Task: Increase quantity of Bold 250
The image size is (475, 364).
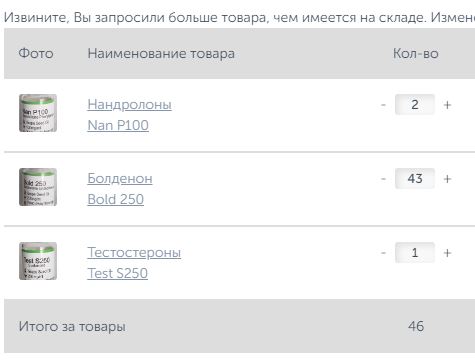Action: click(x=447, y=179)
